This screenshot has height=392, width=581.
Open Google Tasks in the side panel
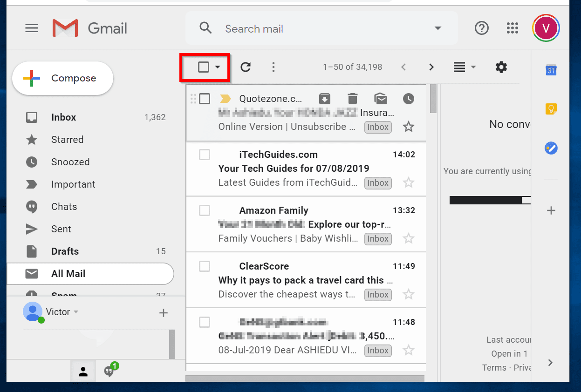551,148
